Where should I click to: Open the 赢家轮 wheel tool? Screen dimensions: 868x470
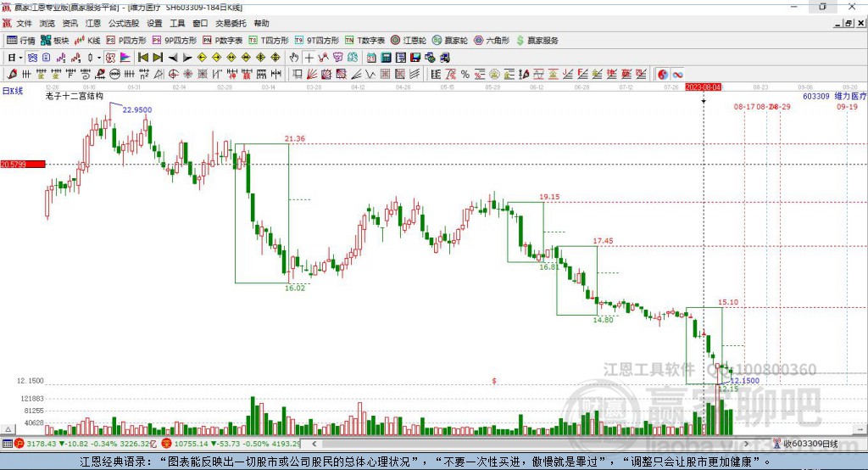click(x=450, y=41)
